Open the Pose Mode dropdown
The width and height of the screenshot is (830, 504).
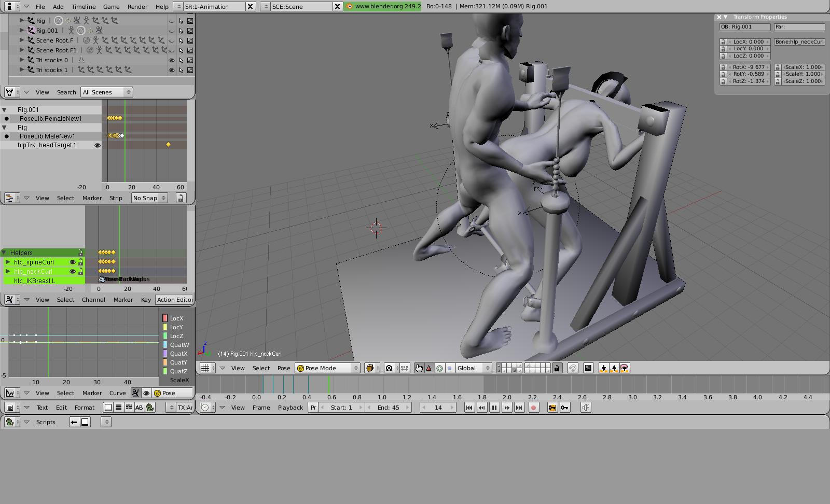tap(328, 368)
